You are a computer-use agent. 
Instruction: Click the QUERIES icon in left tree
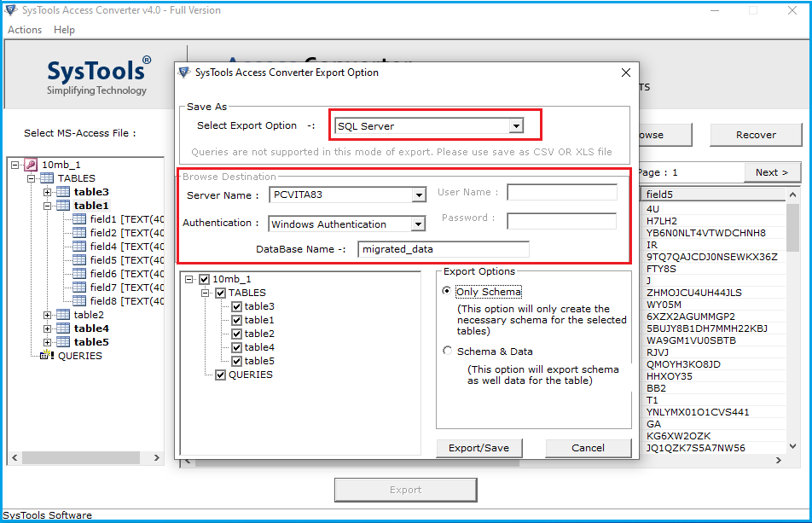click(x=47, y=356)
